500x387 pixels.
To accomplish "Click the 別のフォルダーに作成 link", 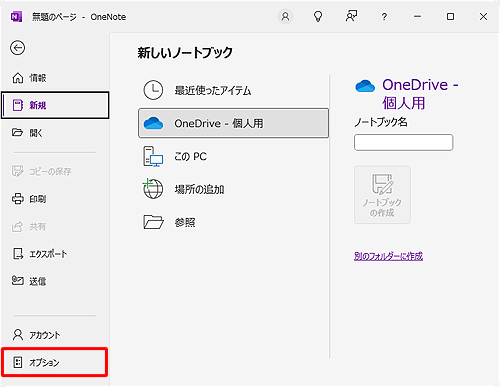I will pyautogui.click(x=388, y=256).
